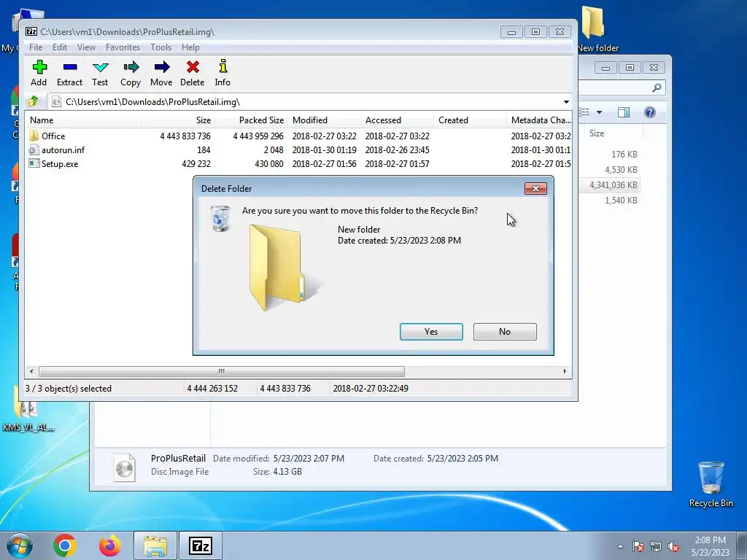
Task: Select the 176 KB entry in Explorer
Action: point(624,155)
